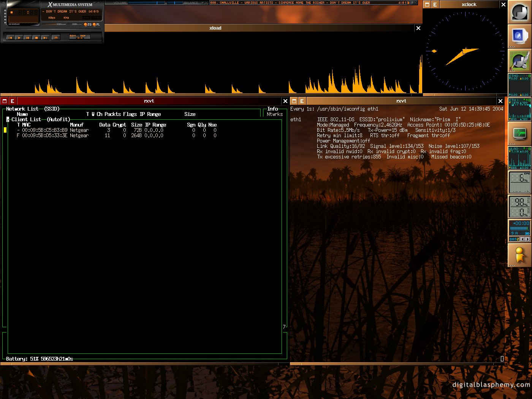Click the xload titlebar

(215, 28)
